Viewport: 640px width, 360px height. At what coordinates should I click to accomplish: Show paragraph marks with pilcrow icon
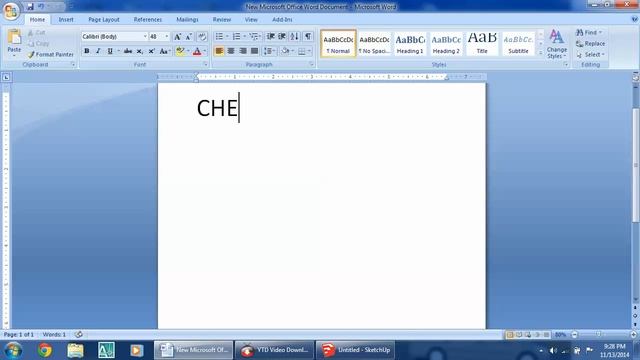[x=308, y=37]
